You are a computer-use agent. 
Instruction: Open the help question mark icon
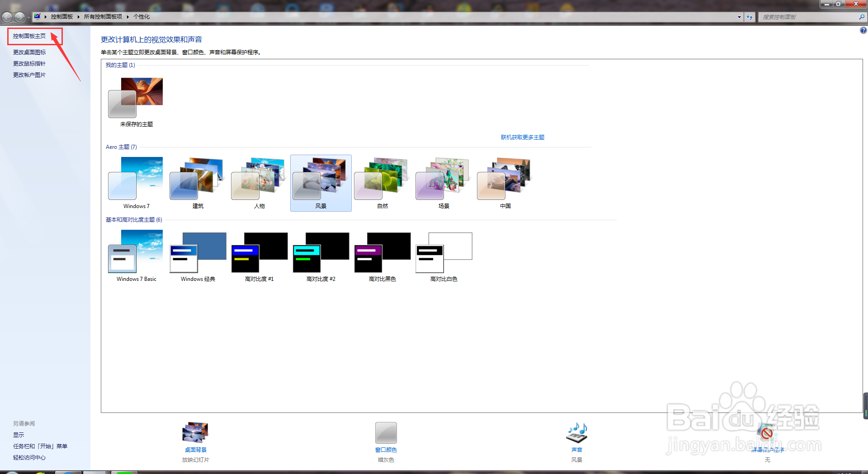[x=863, y=30]
